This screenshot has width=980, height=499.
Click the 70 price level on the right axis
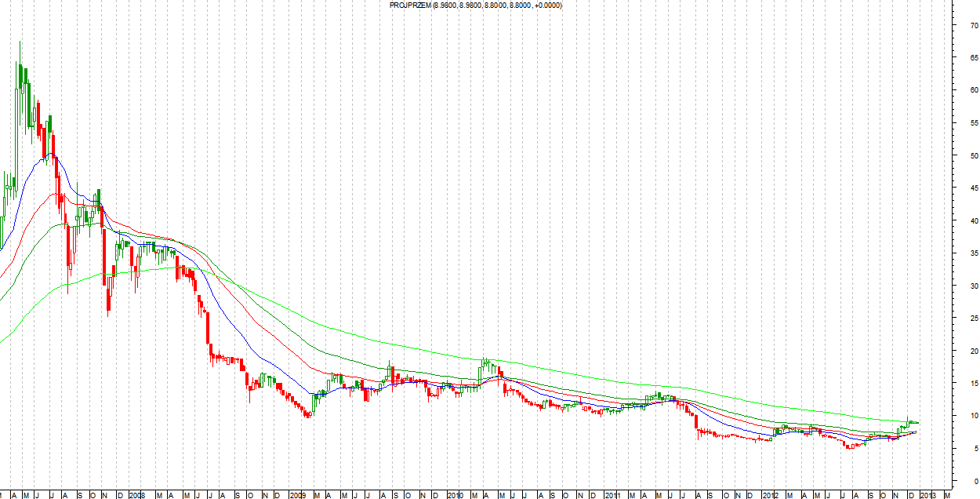(973, 26)
